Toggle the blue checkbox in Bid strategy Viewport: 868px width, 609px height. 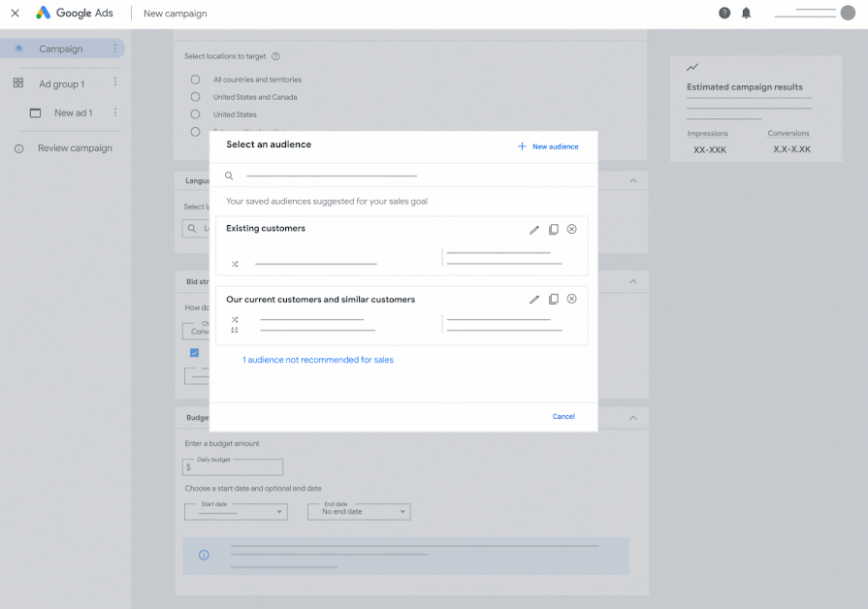click(x=194, y=353)
